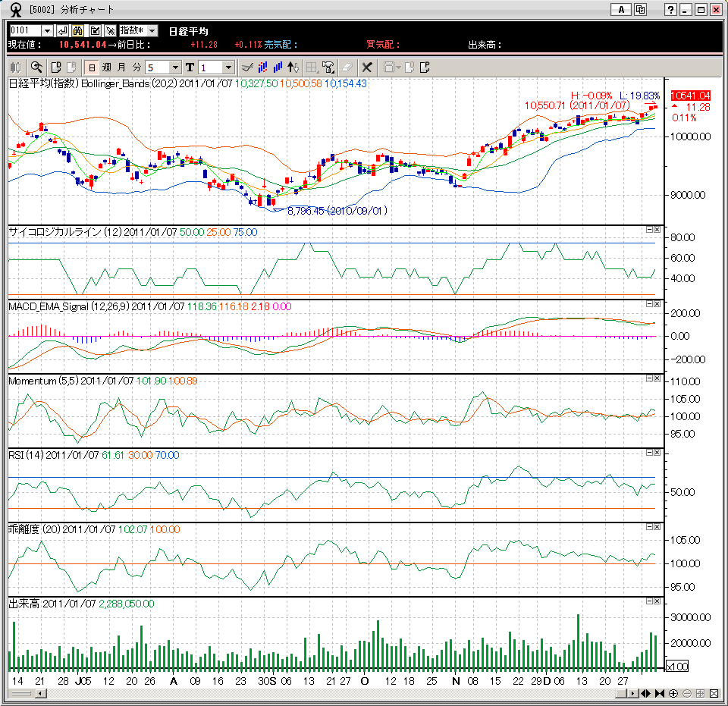This screenshot has width=728, height=706.
Task: Switch to monthly (月) period
Action: (x=121, y=67)
